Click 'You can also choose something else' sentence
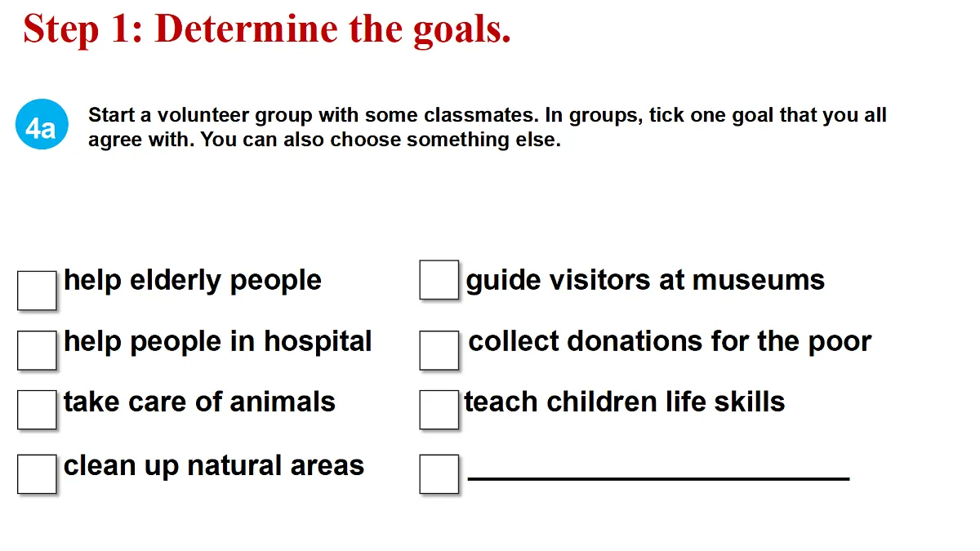The height and width of the screenshot is (551, 980). tap(381, 140)
